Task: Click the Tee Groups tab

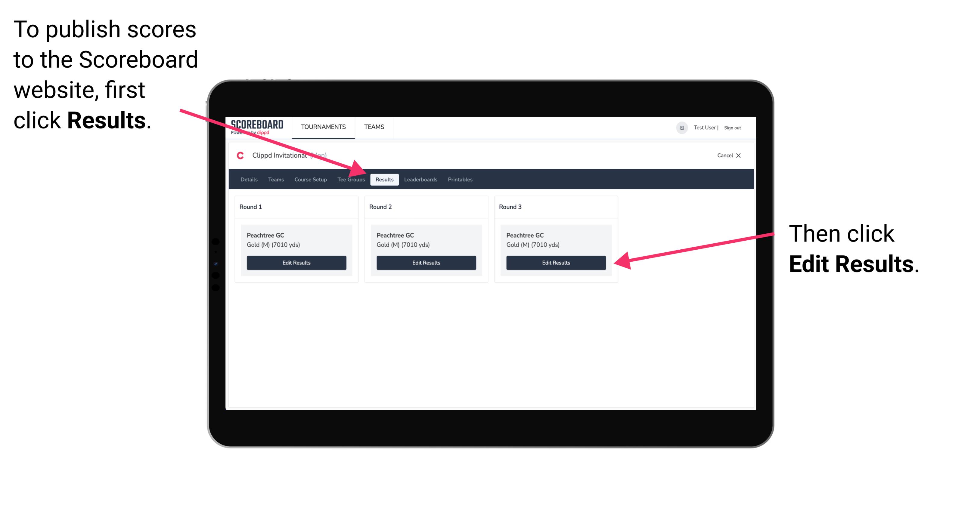Action: click(x=351, y=180)
